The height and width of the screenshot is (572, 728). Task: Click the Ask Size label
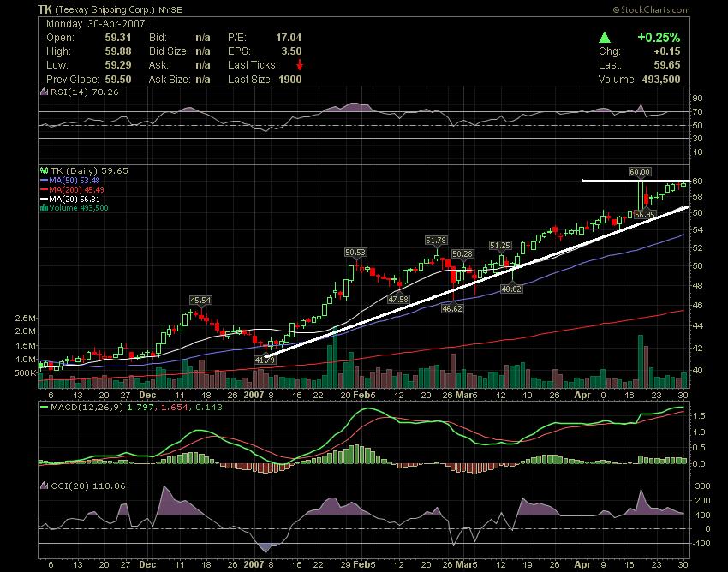170,80
